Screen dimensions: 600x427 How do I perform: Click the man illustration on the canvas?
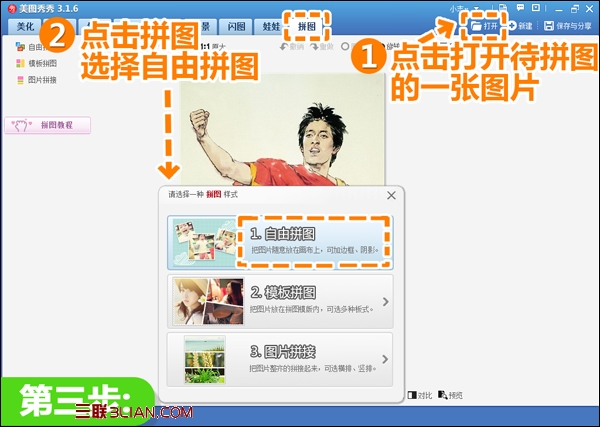282,130
